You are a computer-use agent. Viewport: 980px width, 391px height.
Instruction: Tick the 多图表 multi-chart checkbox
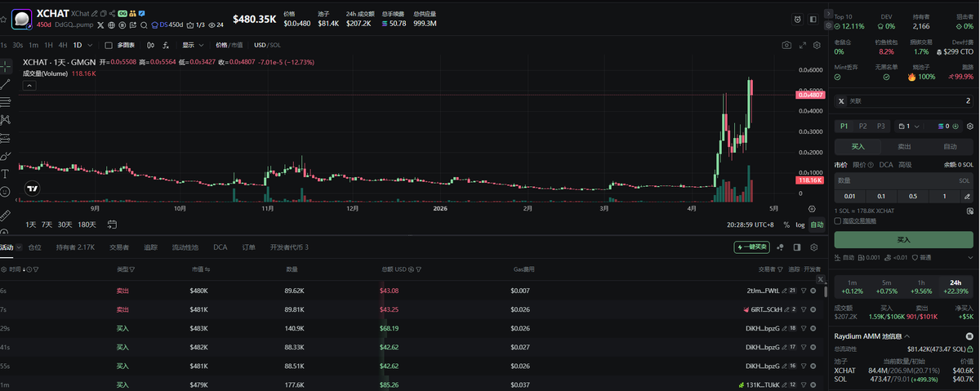click(109, 45)
